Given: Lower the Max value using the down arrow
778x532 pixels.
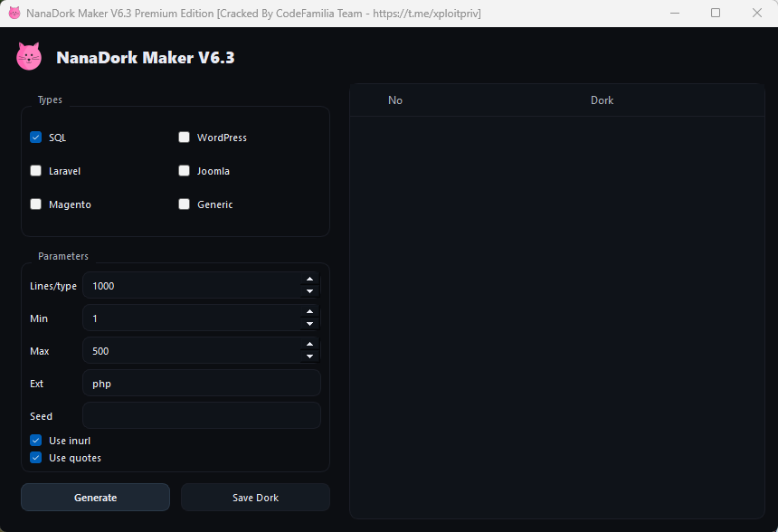Looking at the screenshot, I should tap(309, 356).
